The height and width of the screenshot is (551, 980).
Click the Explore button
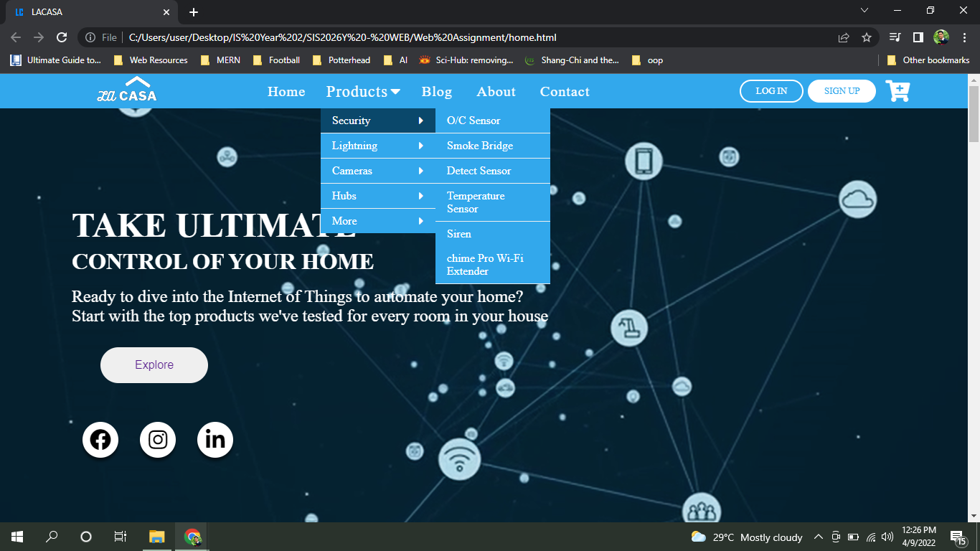click(x=154, y=364)
